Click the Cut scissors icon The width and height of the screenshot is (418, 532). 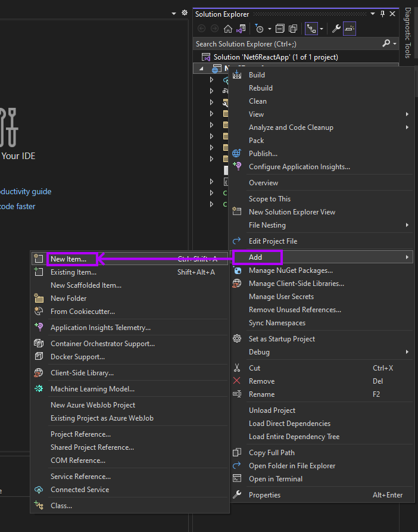237,368
